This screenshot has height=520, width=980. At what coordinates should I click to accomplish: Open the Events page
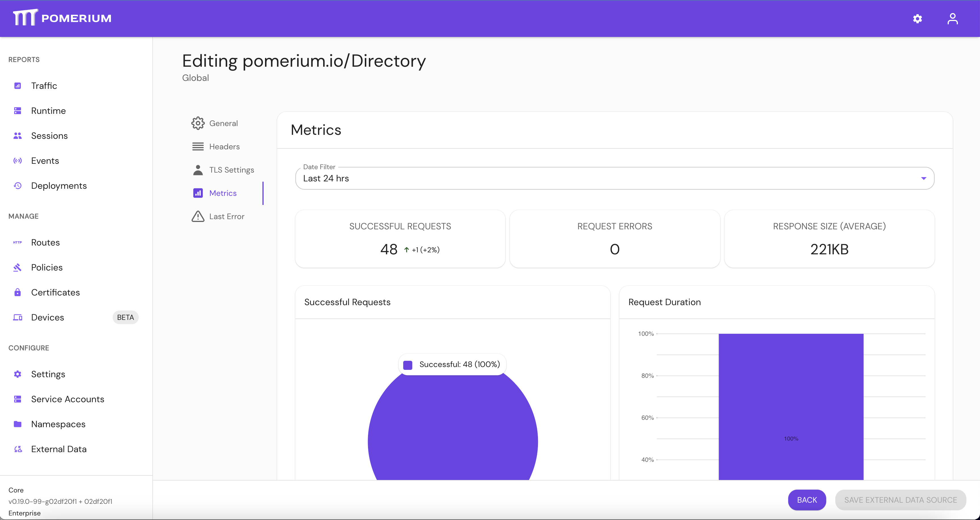click(x=45, y=161)
